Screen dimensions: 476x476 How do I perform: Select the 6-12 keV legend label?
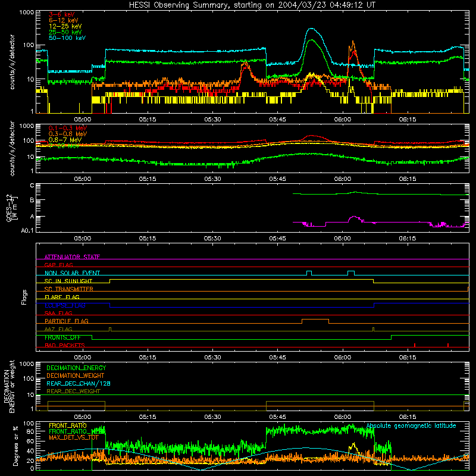point(64,20)
